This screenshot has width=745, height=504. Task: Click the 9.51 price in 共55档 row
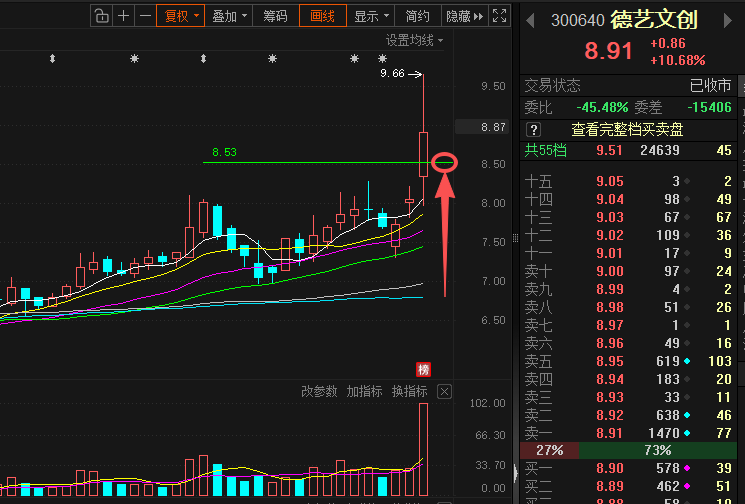609,151
